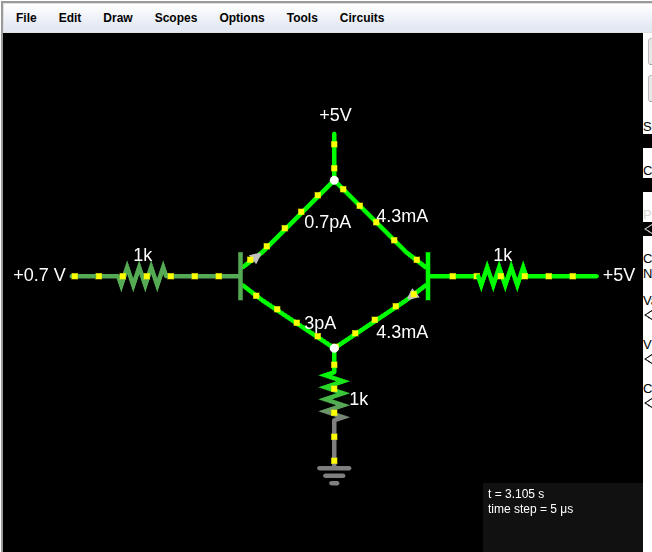
Task: Select the left 1k resistor near +0.7 V
Action: 143,276
